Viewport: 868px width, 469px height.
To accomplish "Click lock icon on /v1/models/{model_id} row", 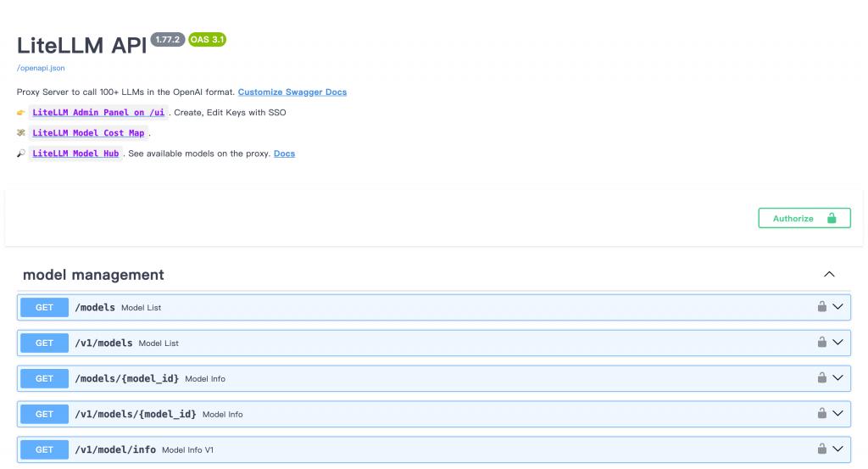I will click(x=822, y=413).
